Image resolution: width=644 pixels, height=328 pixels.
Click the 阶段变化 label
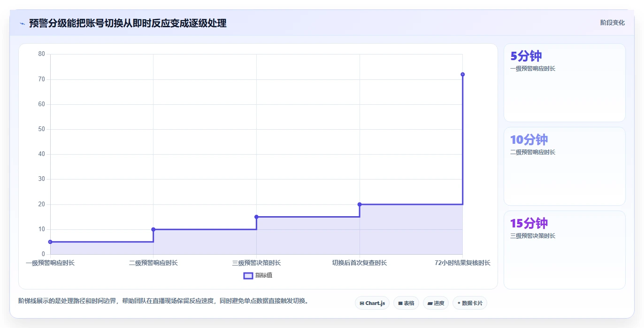click(613, 23)
